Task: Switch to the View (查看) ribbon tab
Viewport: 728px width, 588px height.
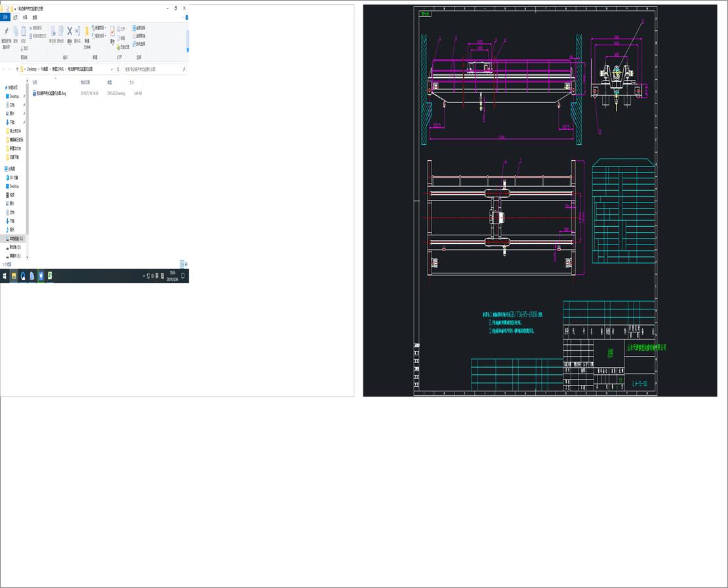Action: (x=34, y=18)
